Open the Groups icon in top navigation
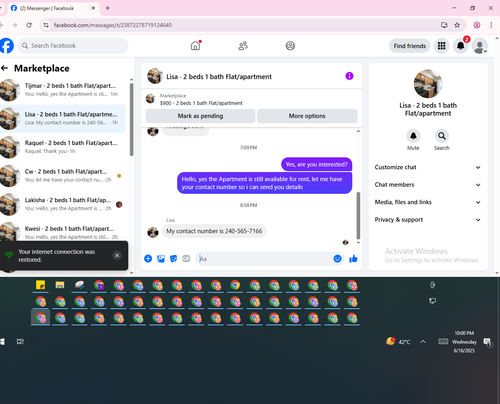This screenshot has height=404, width=500. [290, 46]
